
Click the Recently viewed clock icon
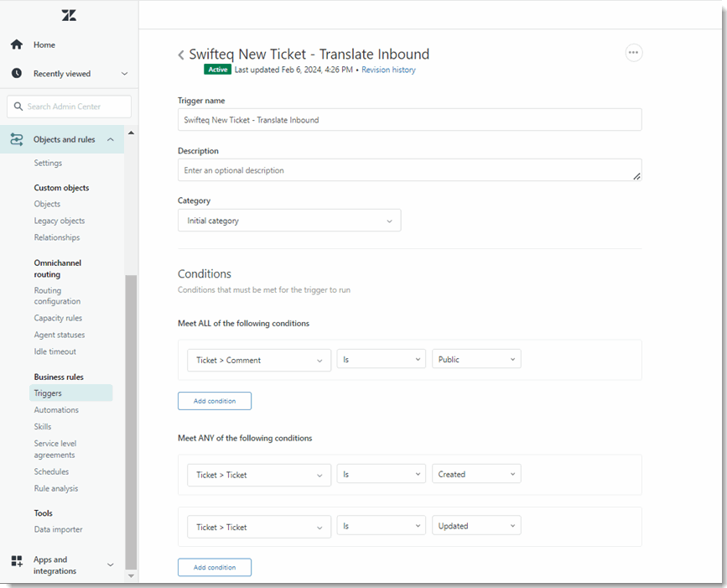coord(17,73)
